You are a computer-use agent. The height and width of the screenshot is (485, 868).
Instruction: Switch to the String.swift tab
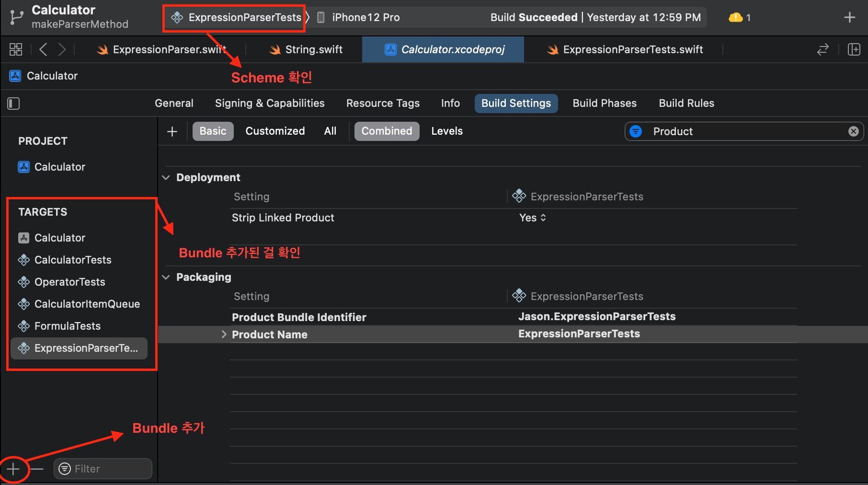[x=306, y=49]
